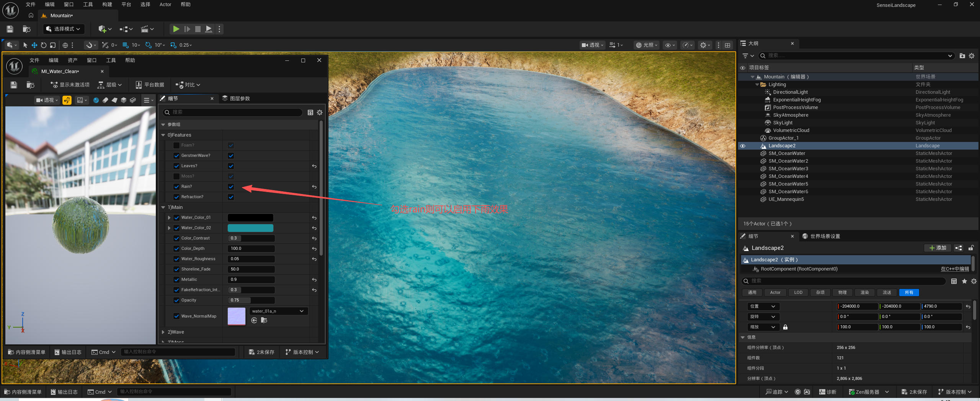
Task: Reset Color_Contrast to default value arrow
Action: (x=314, y=238)
